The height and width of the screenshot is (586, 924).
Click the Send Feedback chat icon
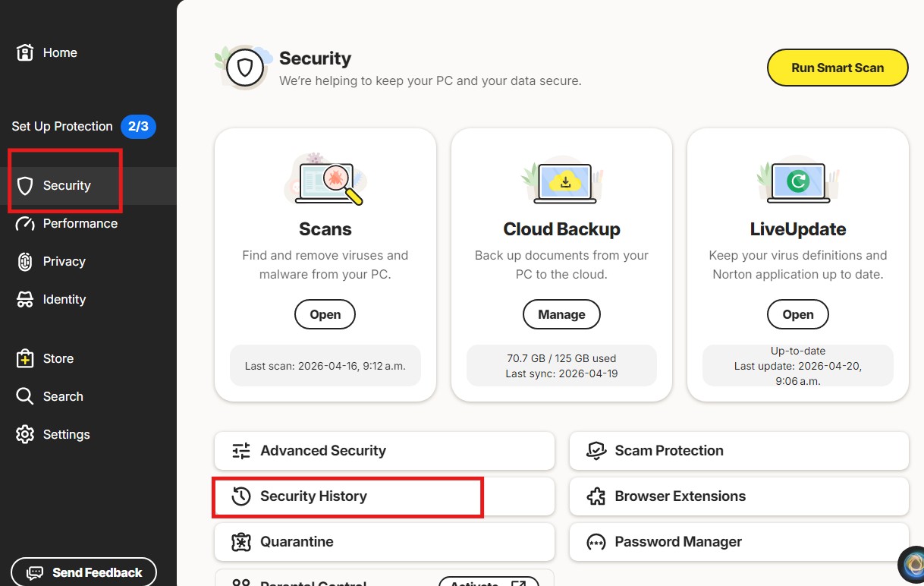tap(35, 572)
